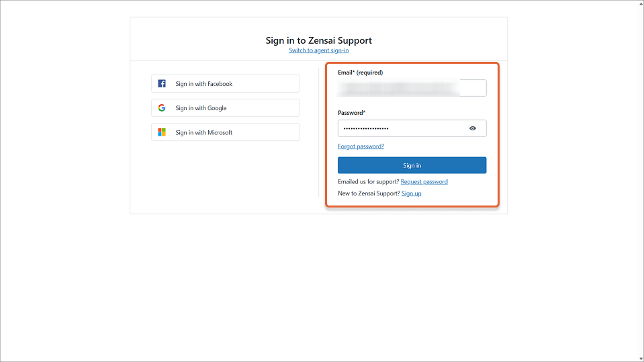Focus the Email input field
This screenshot has width=644, height=362.
[412, 88]
